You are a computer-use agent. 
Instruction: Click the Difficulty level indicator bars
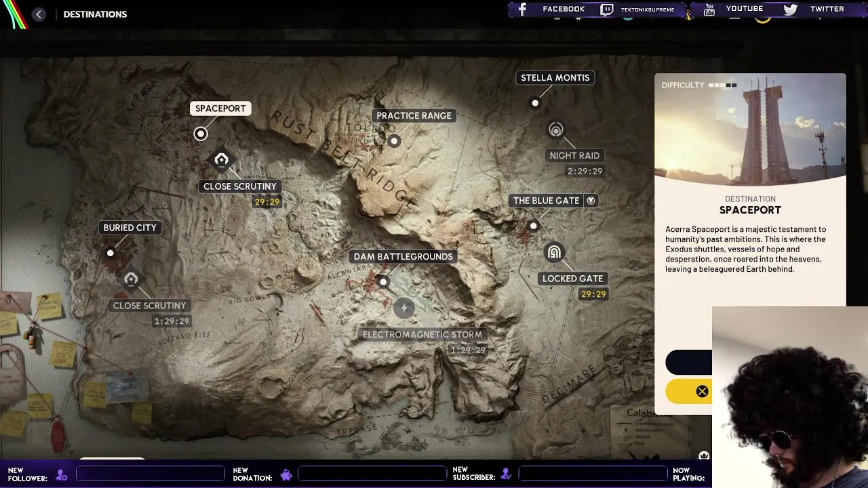click(x=722, y=85)
